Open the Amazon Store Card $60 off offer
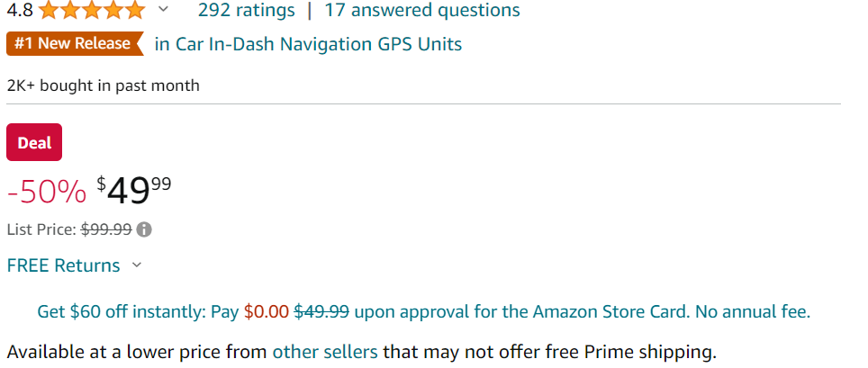This screenshot has height=368, width=868. pyautogui.click(x=423, y=312)
